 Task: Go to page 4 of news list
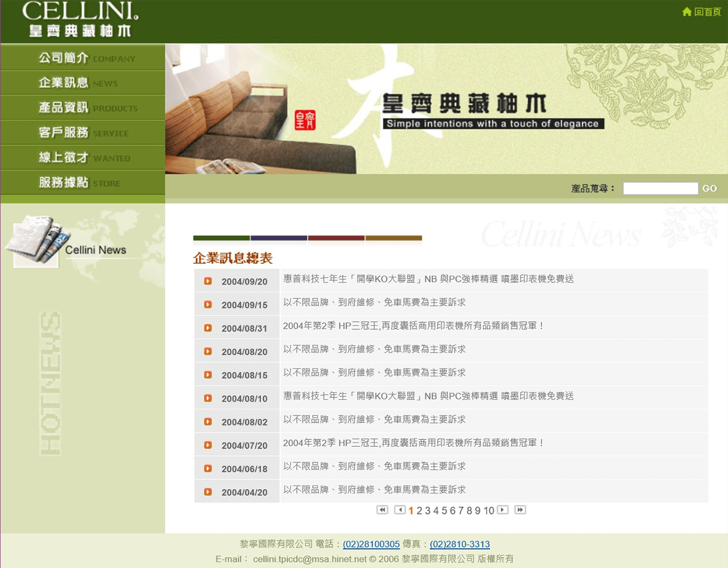click(436, 511)
